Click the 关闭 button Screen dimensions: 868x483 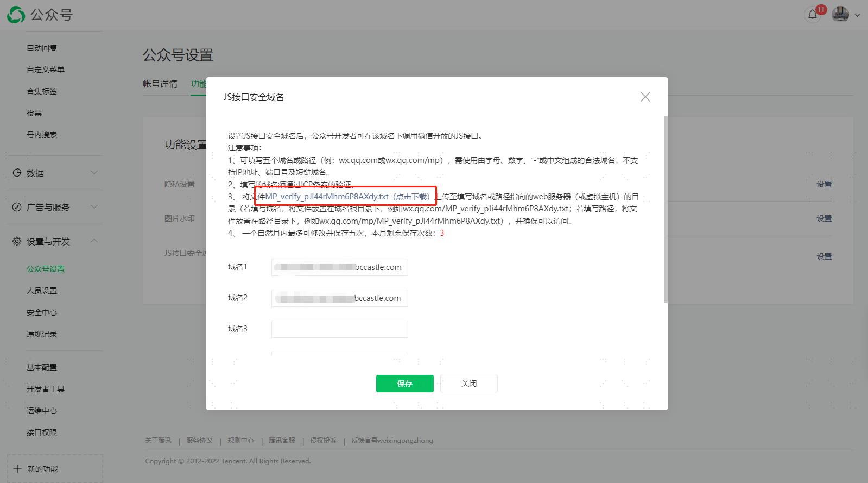pyautogui.click(x=469, y=384)
